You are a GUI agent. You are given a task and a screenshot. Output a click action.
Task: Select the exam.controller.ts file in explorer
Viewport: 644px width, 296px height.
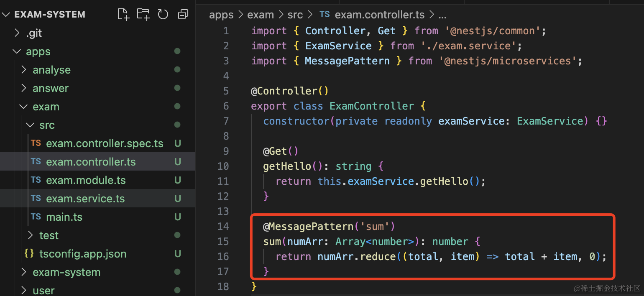click(x=91, y=162)
